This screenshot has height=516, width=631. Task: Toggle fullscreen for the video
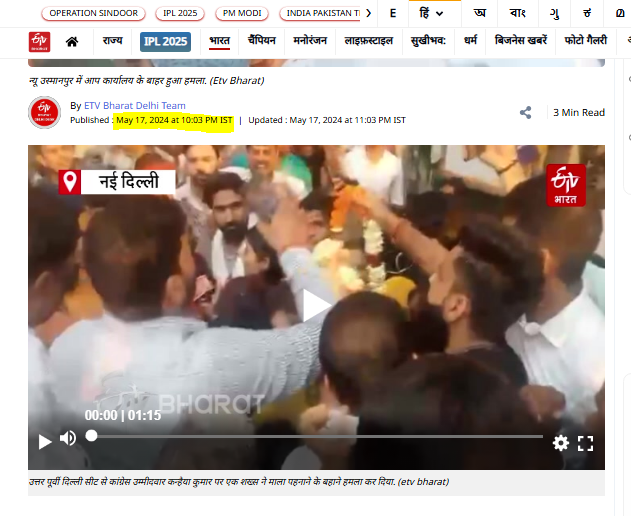click(x=586, y=442)
